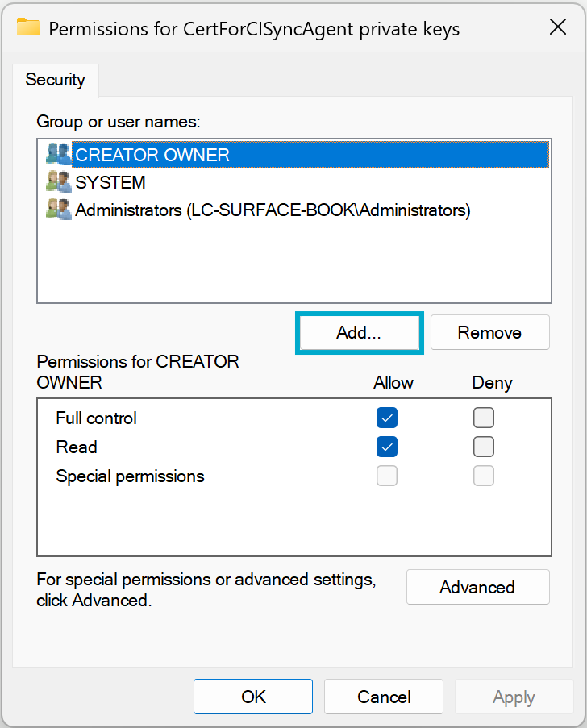Cancel the permissions changes
This screenshot has height=728, width=587.
(384, 697)
